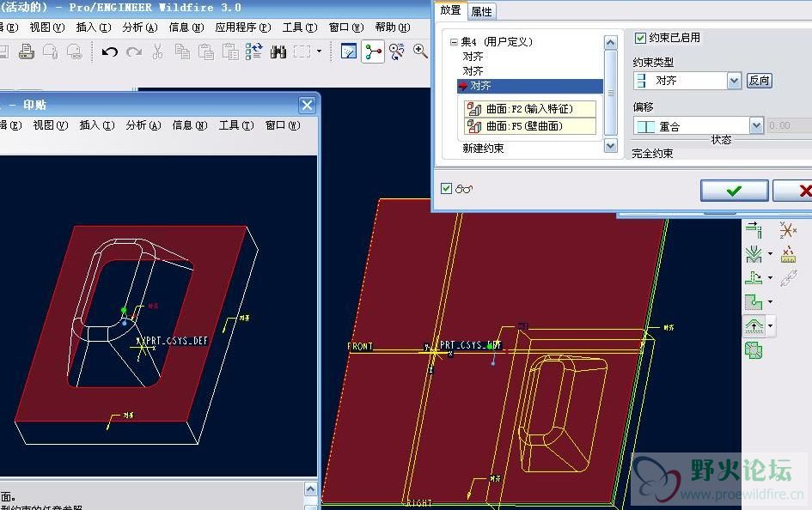This screenshot has width=812, height=510.
Task: Collapse the 集4 (用户定义) tree node
Action: click(x=454, y=42)
